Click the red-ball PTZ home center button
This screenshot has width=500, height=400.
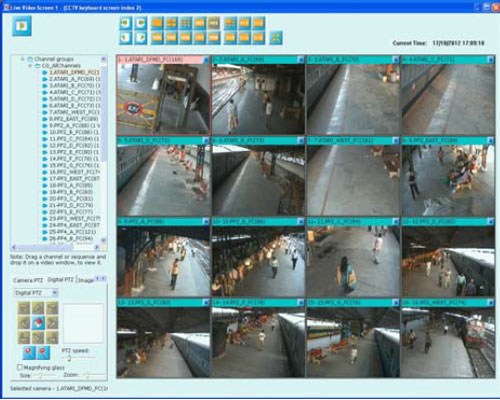[x=38, y=323]
